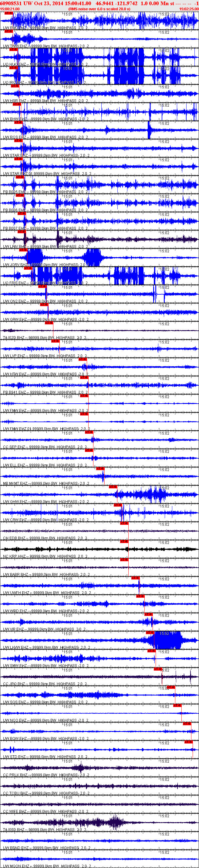Select the UW BEND EHZ trace label
The image size is (199, 868).
pos(47,848)
